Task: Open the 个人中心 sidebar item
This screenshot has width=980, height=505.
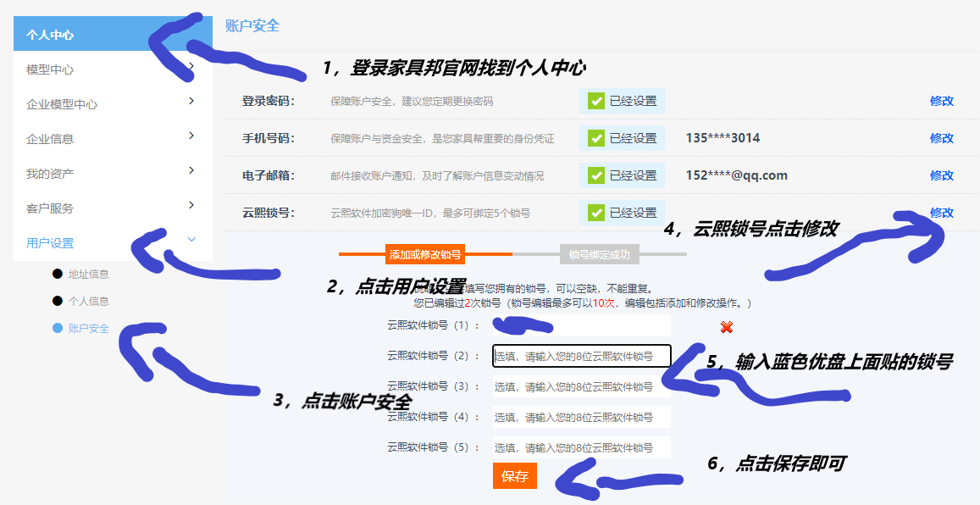Action: click(x=113, y=35)
